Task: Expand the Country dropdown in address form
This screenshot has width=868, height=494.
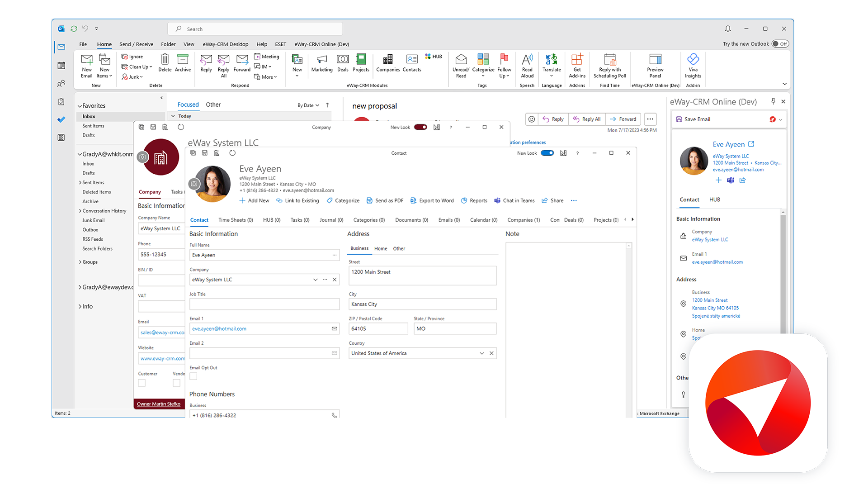Action: 482,353
